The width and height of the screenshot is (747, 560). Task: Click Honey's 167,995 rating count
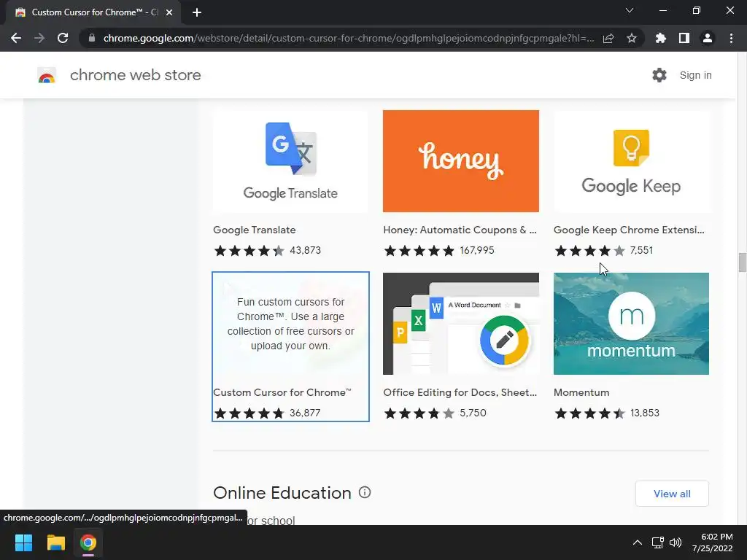[x=477, y=251]
